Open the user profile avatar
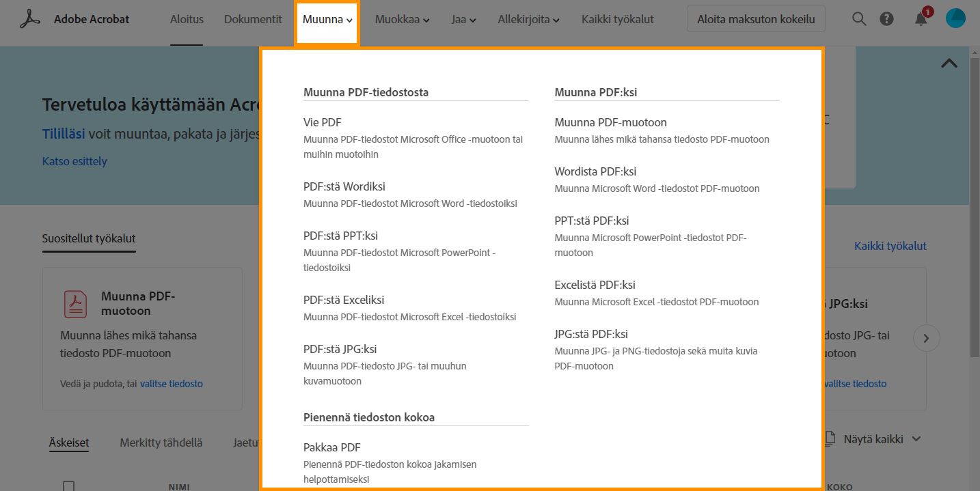The width and height of the screenshot is (980, 491). click(955, 19)
